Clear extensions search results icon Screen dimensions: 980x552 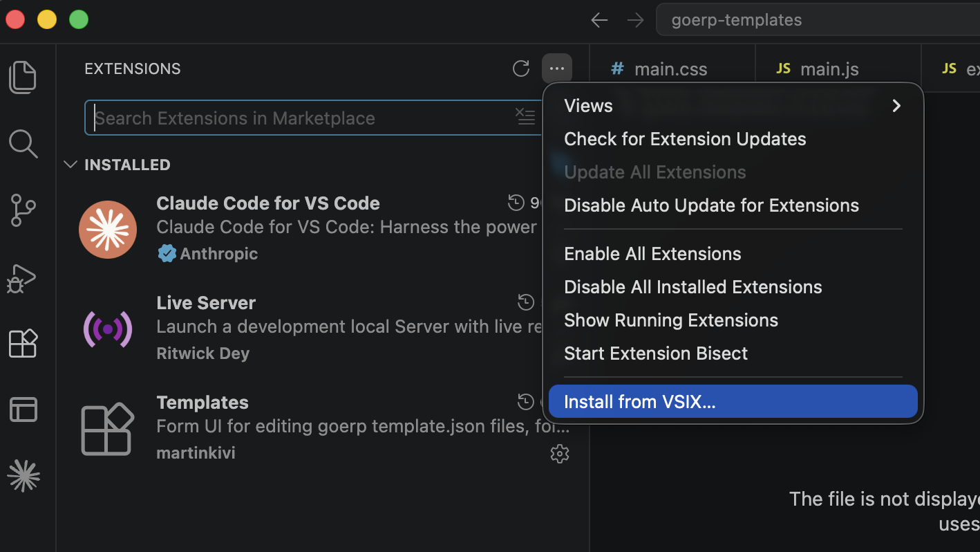[526, 117]
